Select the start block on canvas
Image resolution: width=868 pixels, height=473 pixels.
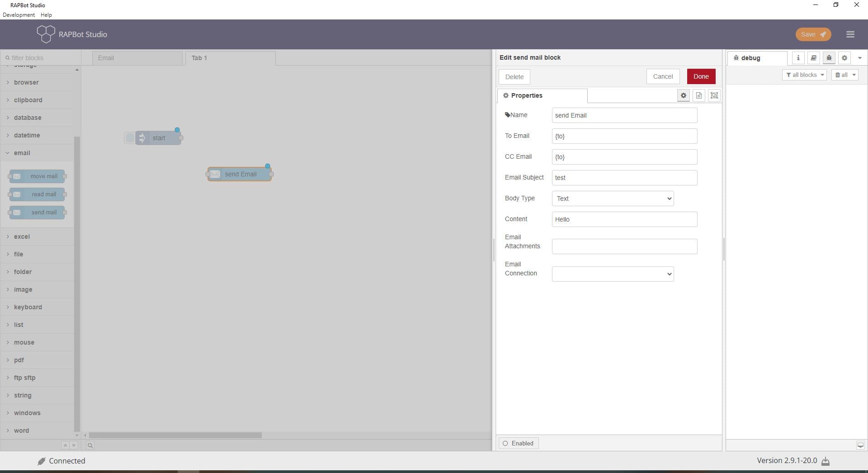(158, 138)
